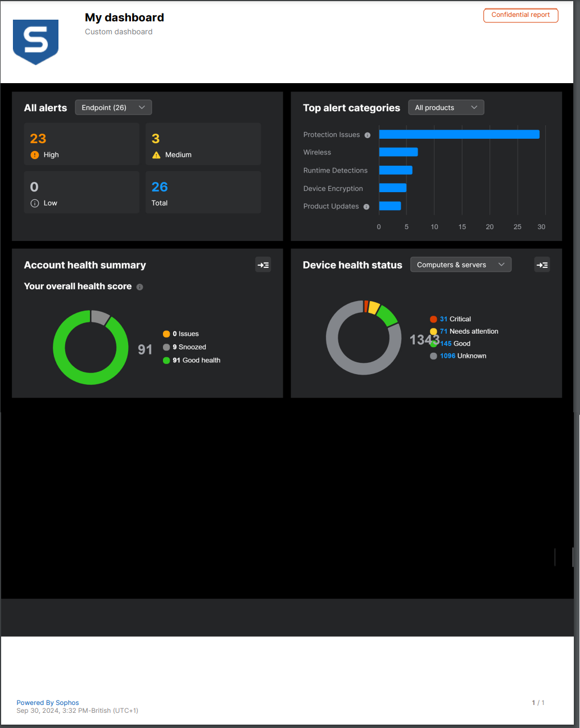Click the Confidential report button
580x728 pixels.
[520, 15]
